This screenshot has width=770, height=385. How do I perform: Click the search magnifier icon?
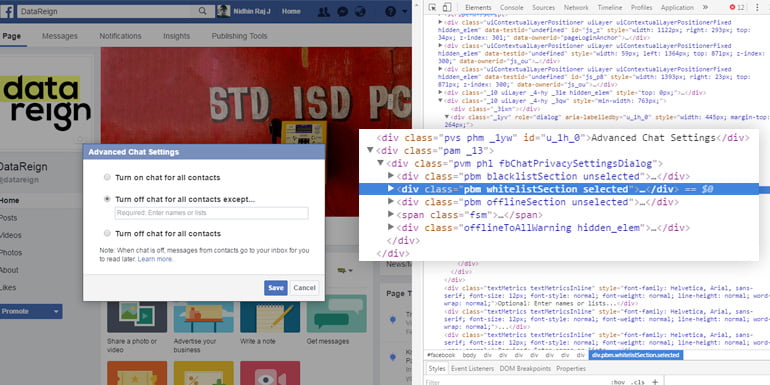202,11
